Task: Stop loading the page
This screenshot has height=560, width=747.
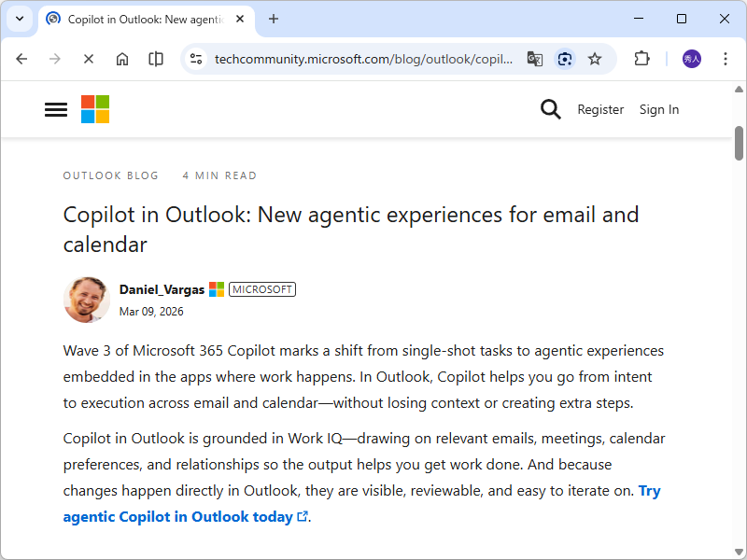Action: click(89, 59)
